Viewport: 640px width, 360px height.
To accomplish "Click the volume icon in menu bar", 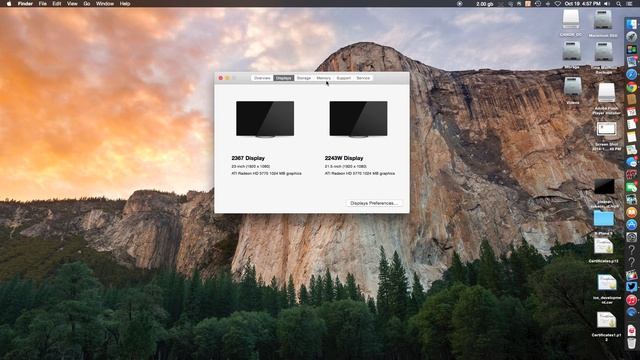I will pyautogui.click(x=607, y=4).
